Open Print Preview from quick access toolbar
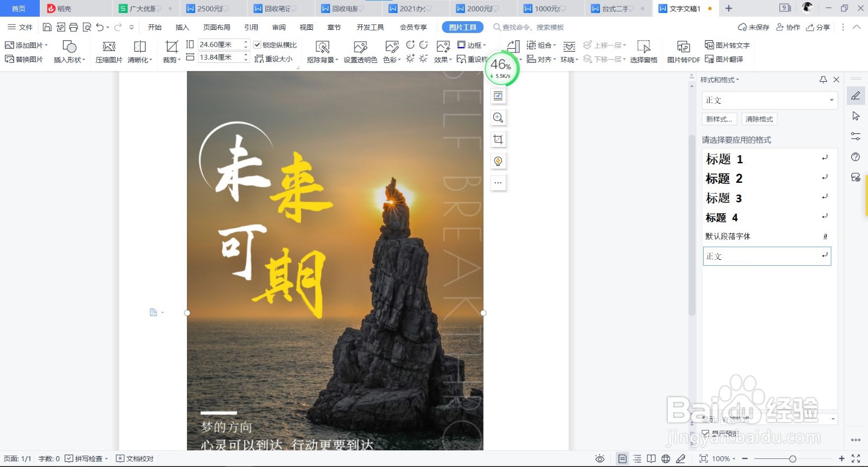The height and width of the screenshot is (467, 868). pos(87,27)
